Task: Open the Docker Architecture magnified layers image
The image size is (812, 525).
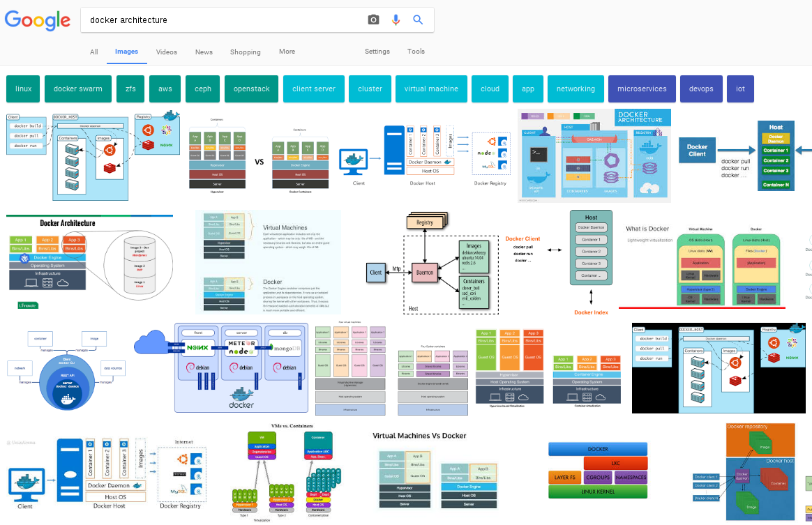Action: pos(89,262)
